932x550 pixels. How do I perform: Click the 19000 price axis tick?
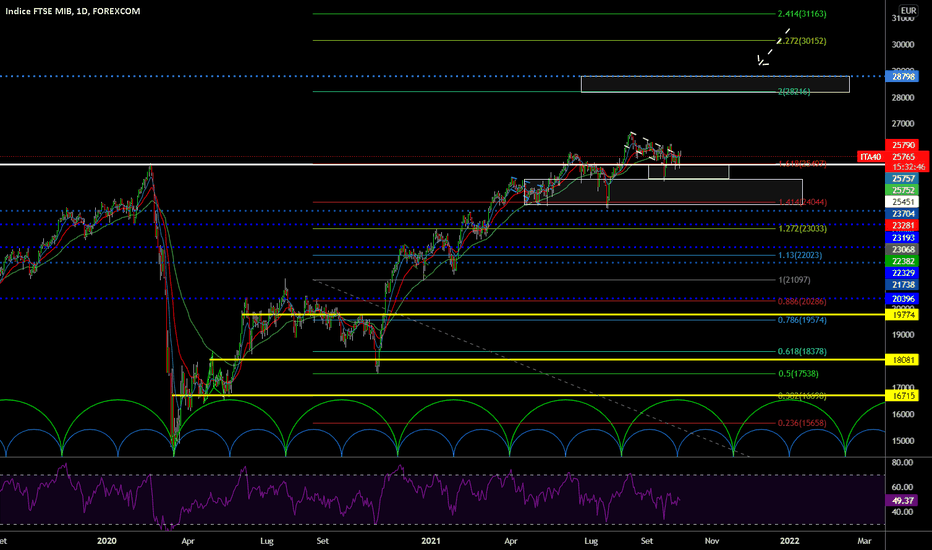coord(902,335)
